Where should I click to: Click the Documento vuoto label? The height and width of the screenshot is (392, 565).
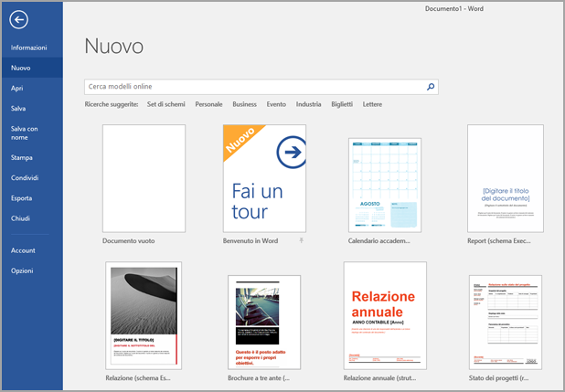[129, 240]
